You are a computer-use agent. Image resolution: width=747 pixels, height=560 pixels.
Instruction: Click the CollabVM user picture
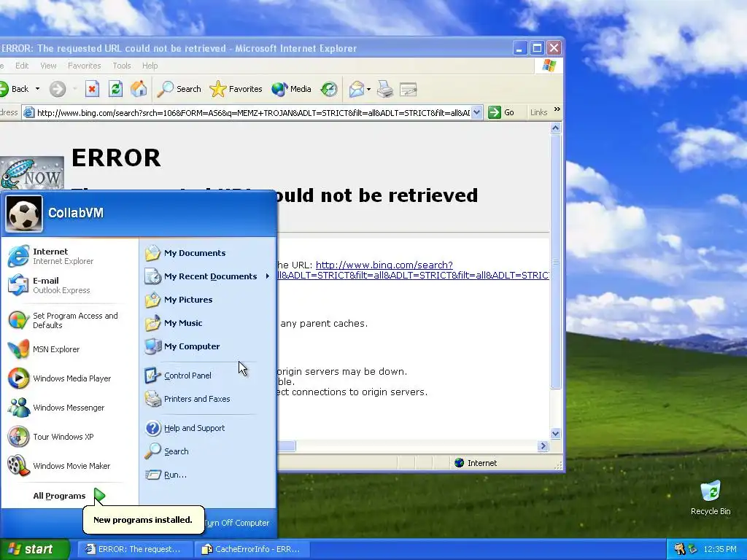pyautogui.click(x=24, y=214)
